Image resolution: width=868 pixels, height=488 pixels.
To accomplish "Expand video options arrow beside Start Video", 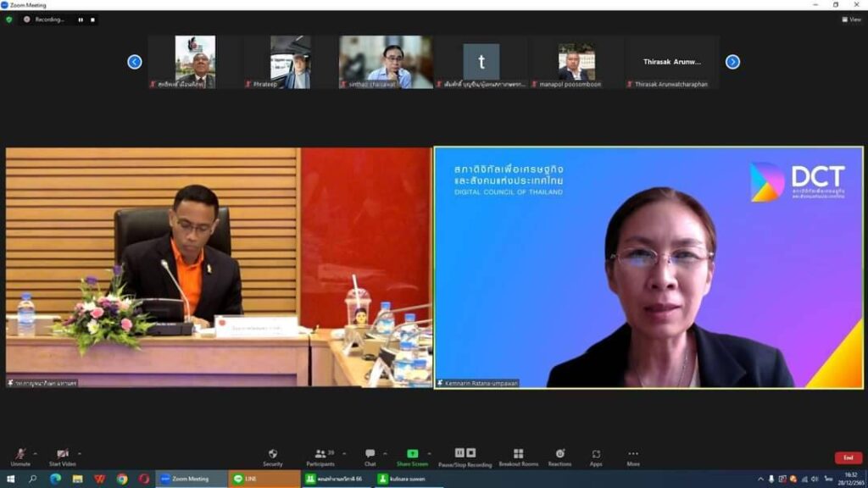I will coord(80,453).
